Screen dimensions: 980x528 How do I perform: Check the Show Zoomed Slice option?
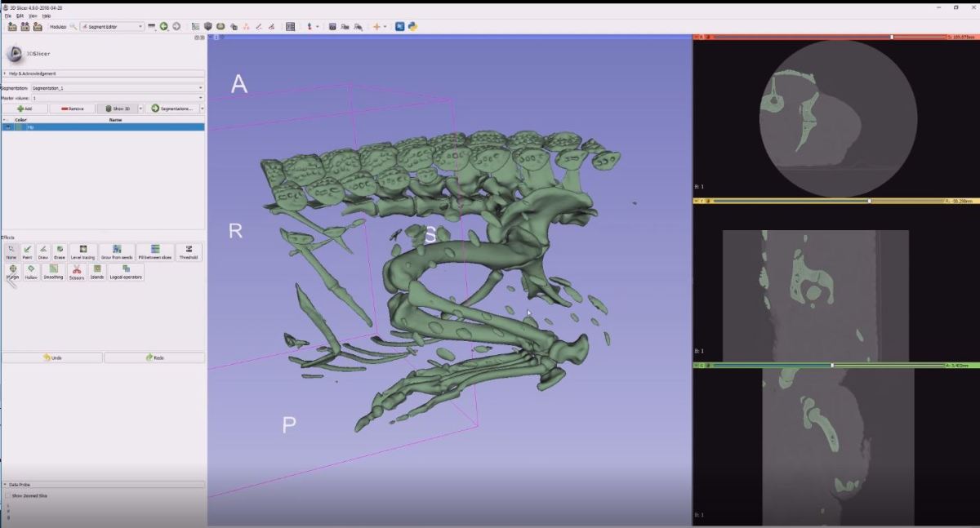pos(7,495)
